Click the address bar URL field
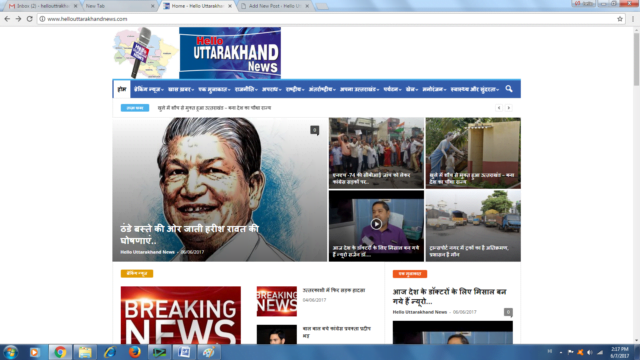Image resolution: width=640 pixels, height=360 pixels. point(331,19)
